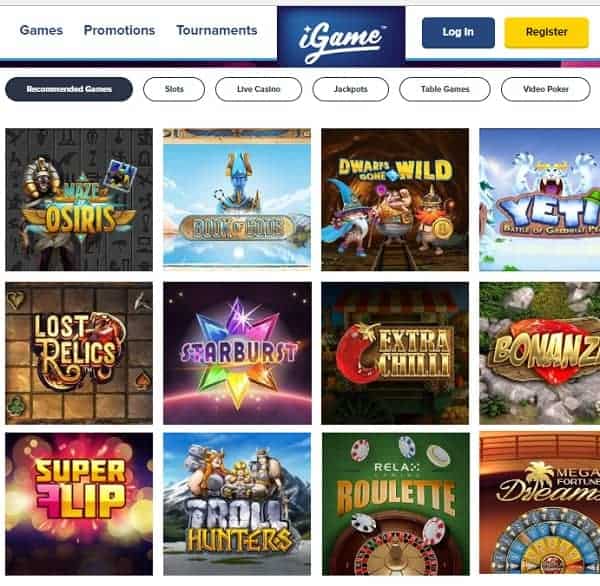Click the iGame logo
Image resolution: width=600 pixels, height=586 pixels.
coord(341,37)
